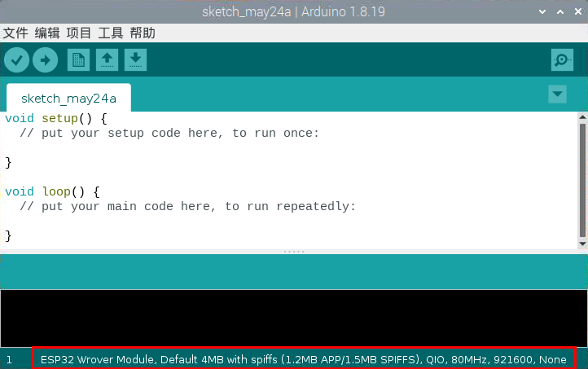Click the divider handle between editor and console
The image size is (588, 369).
(x=293, y=252)
